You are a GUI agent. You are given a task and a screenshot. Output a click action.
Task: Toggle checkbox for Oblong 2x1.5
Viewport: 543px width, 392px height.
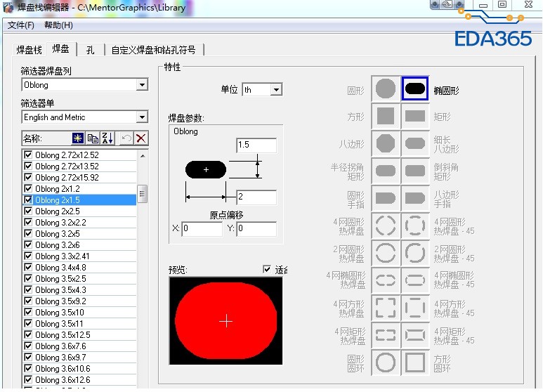coord(28,200)
